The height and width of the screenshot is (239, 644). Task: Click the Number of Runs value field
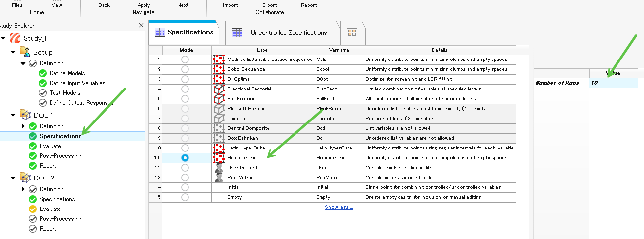tap(613, 83)
